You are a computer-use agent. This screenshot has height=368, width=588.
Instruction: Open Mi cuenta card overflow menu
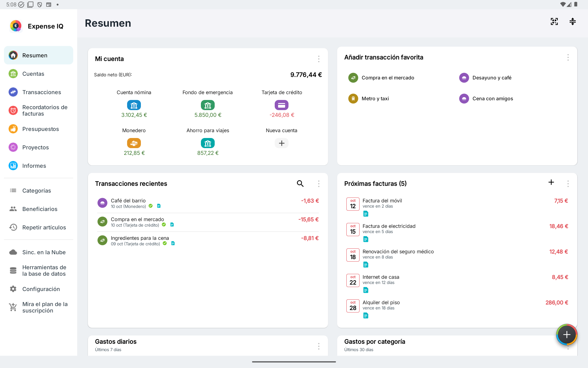318,59
